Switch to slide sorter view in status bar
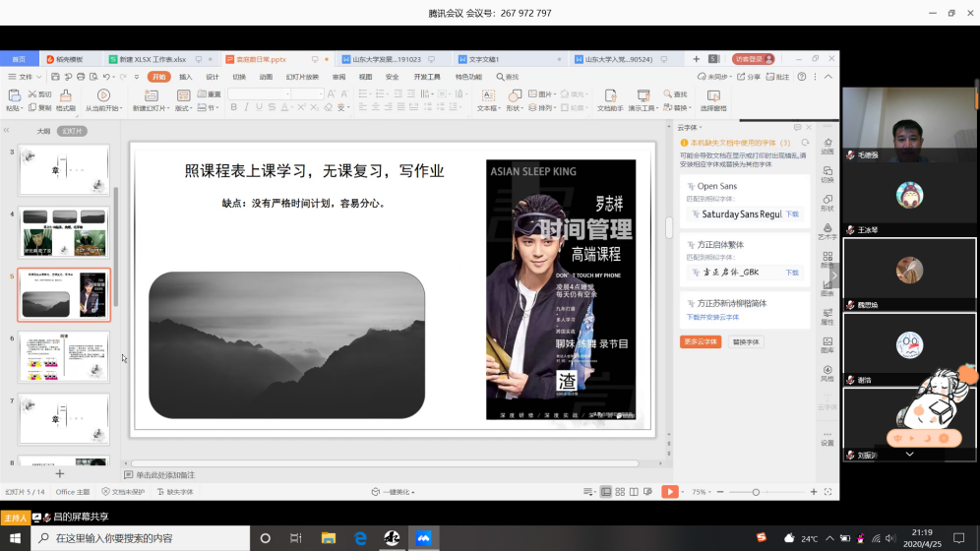This screenshot has width=980, height=551. pos(619,491)
